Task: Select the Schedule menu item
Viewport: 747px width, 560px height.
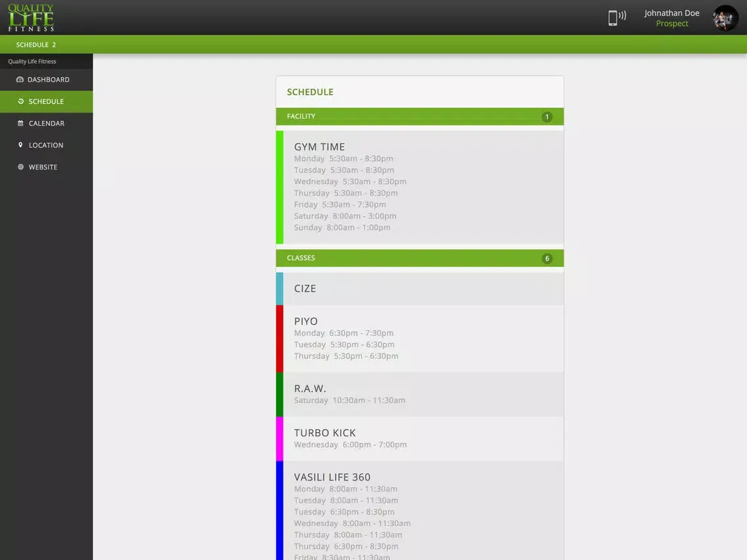Action: point(46,101)
